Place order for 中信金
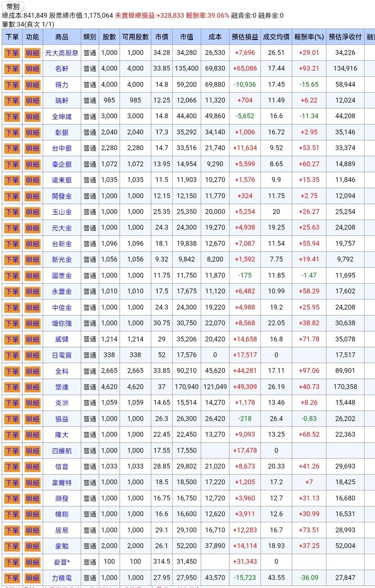This screenshot has width=375, height=588. pos(12,308)
